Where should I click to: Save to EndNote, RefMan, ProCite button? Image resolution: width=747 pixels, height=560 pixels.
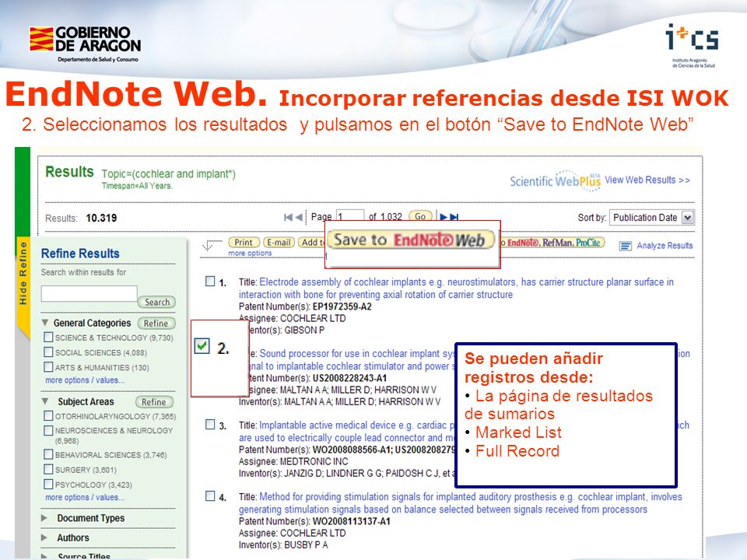click(x=552, y=243)
